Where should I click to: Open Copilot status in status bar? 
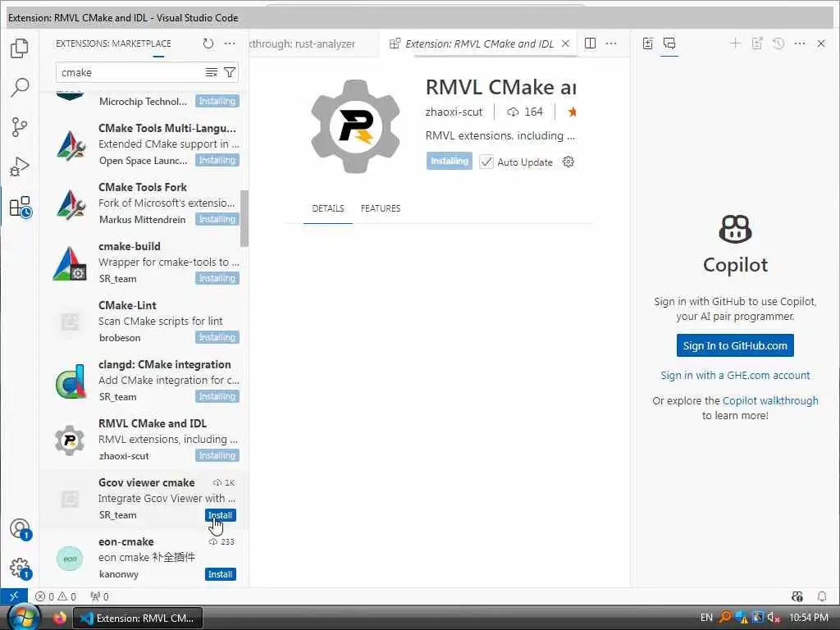[797, 596]
